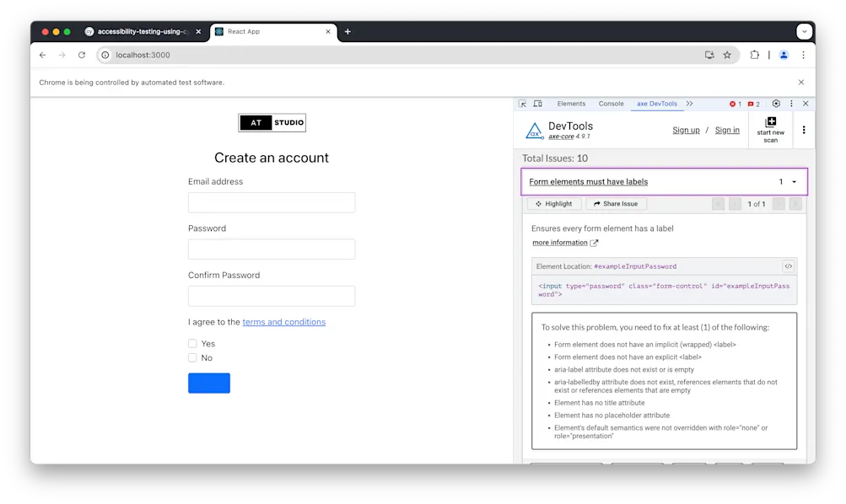Go to last issue instance pager button
Screen dimensions: 846x504
pos(795,204)
